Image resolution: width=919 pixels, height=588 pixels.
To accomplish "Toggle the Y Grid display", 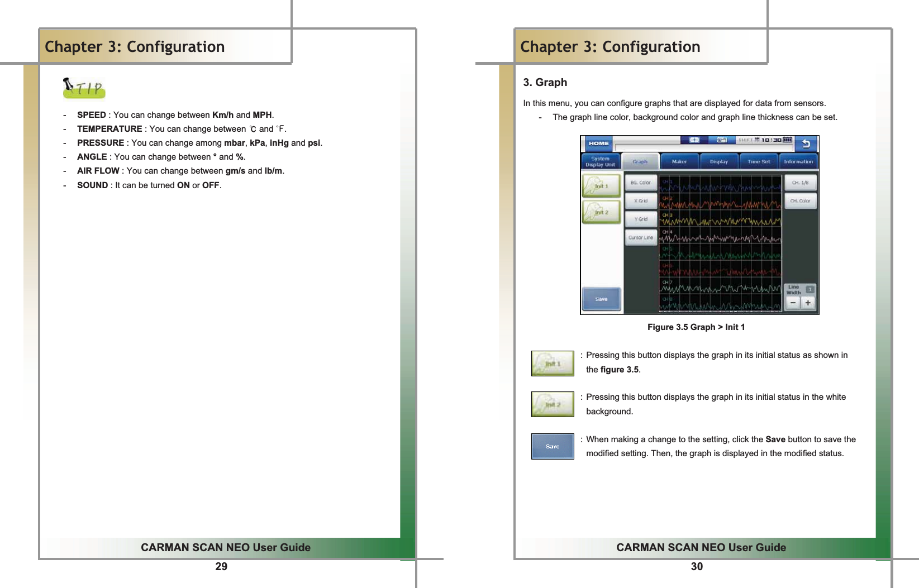I will click(641, 219).
